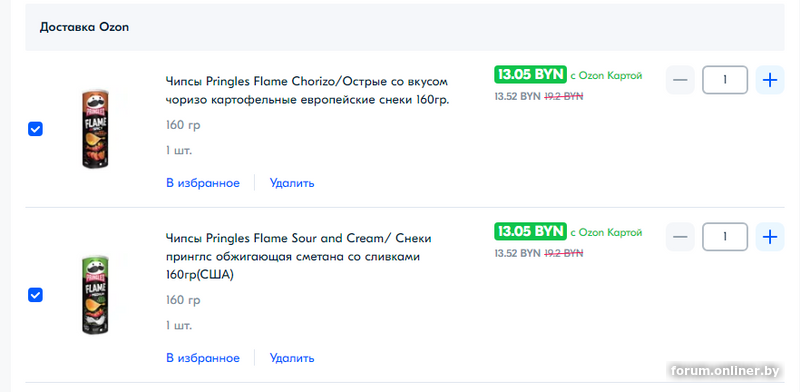Increase quantity of Pringles Flame Sour and Cream

pyautogui.click(x=769, y=237)
